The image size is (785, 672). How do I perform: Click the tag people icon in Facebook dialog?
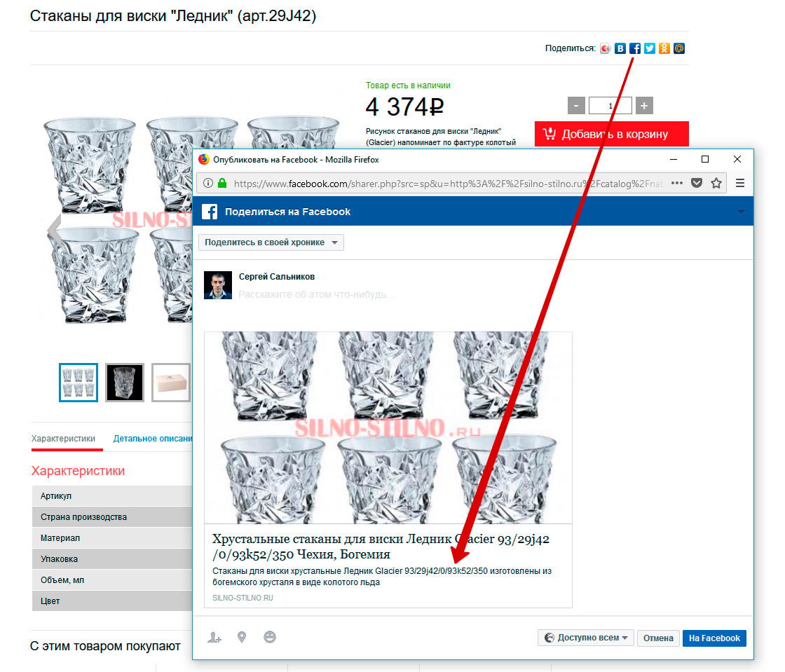214,638
